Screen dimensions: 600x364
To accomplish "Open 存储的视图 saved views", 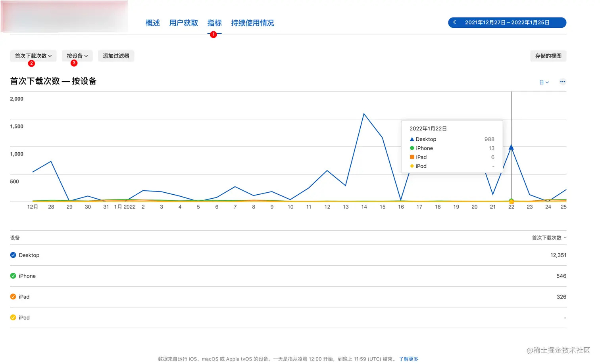I will 548,56.
